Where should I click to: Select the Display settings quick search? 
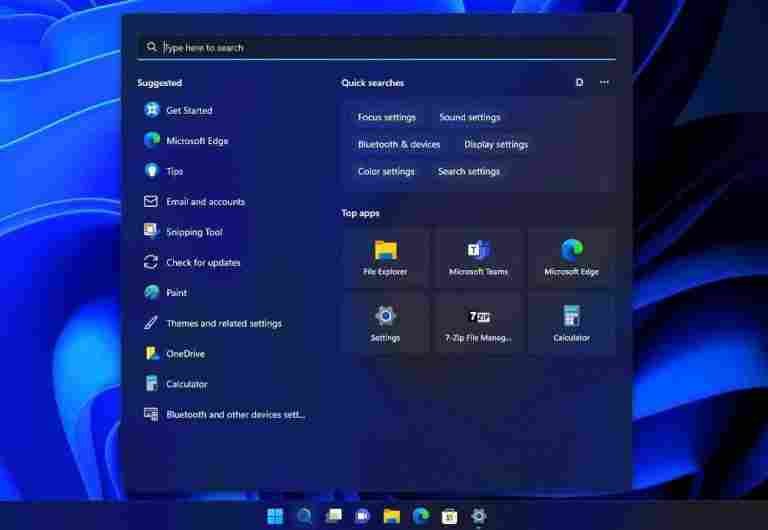coord(496,145)
